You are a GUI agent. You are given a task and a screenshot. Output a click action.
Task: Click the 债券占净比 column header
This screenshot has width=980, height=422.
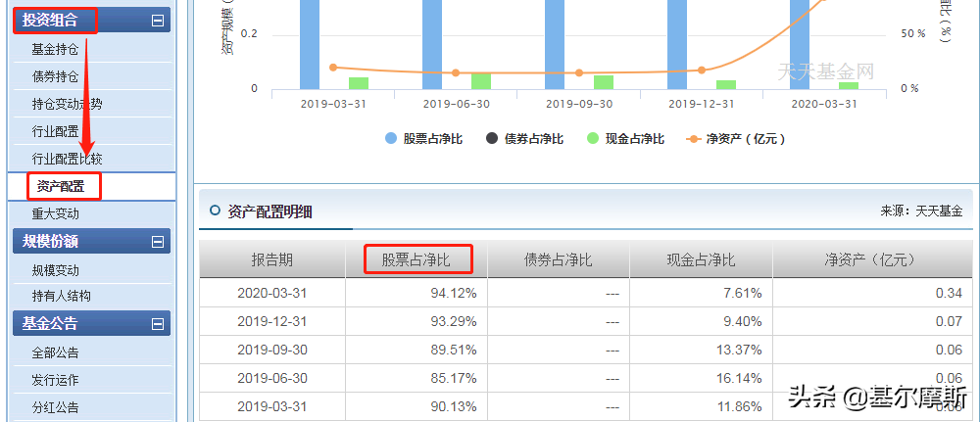(559, 259)
